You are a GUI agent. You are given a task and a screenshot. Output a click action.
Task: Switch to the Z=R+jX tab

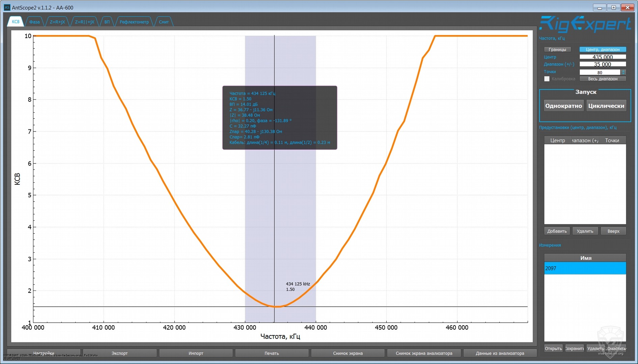point(57,22)
